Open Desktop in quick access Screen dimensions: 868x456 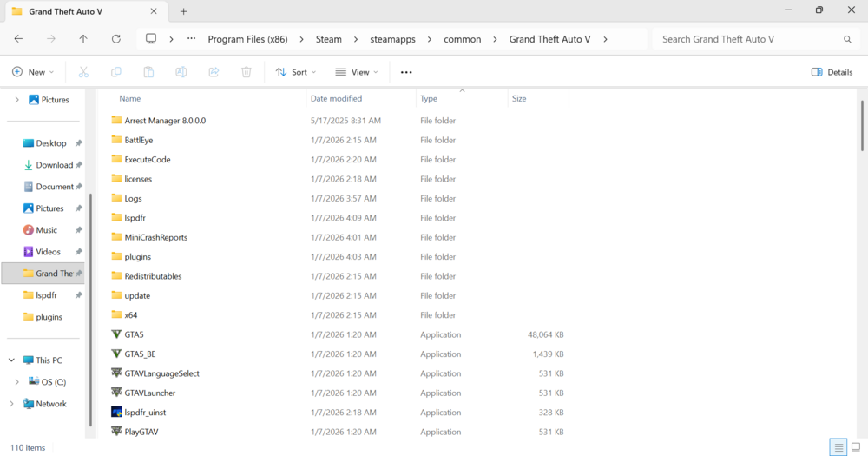(x=51, y=143)
